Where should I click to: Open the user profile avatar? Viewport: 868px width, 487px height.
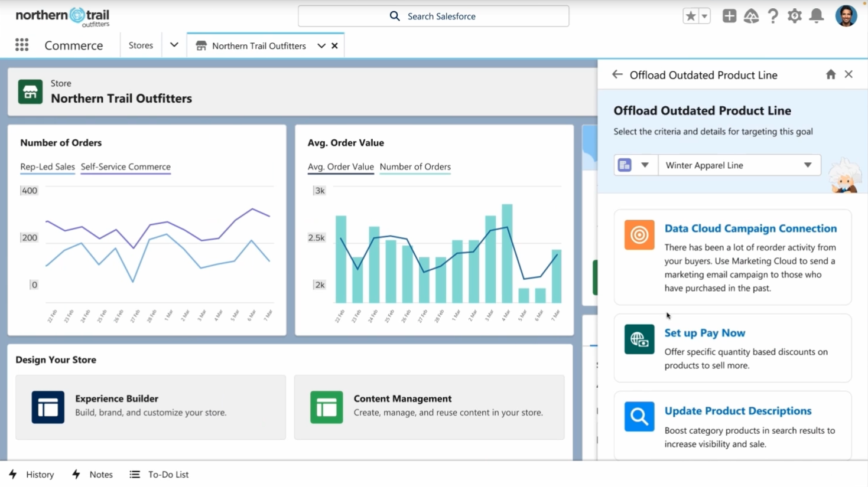coord(846,16)
